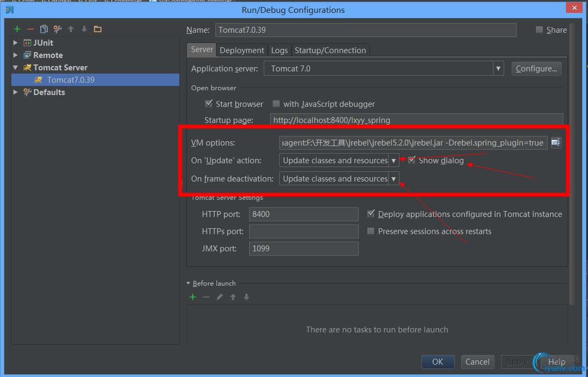The width and height of the screenshot is (588, 377).
Task: Add before-launch task green plus
Action: tap(193, 297)
